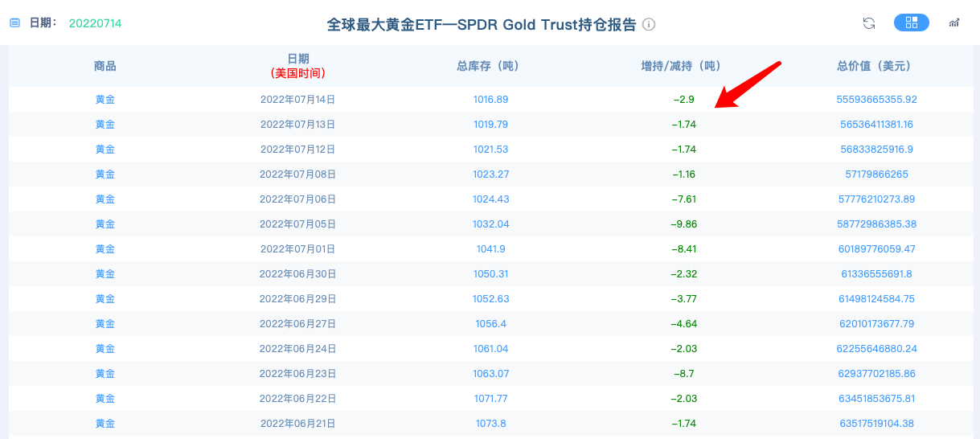Click total inventory value 1050.31
This screenshot has height=439, width=980.
490,274
